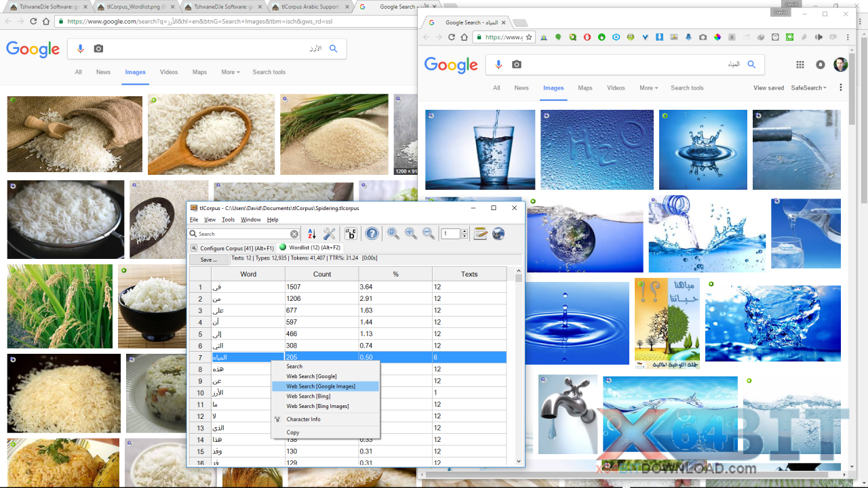
Task: Switch to Wordlist (12) tab
Action: click(311, 247)
